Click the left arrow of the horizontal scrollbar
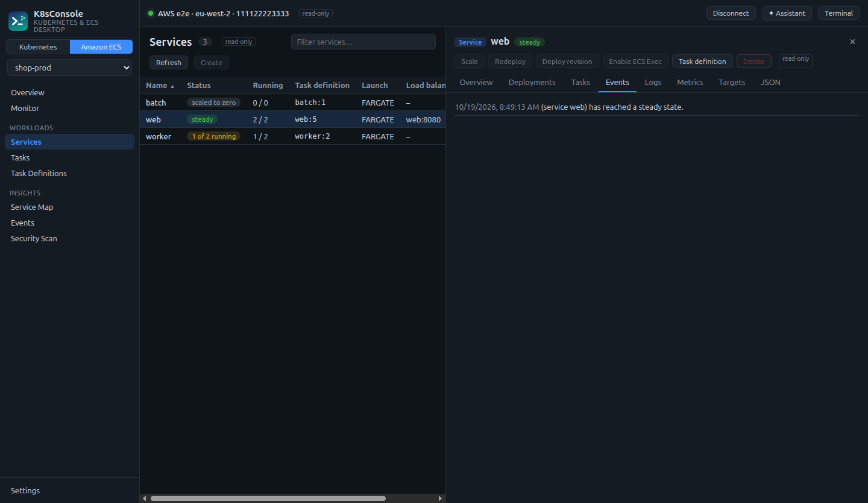This screenshot has height=503, width=868. click(x=144, y=498)
